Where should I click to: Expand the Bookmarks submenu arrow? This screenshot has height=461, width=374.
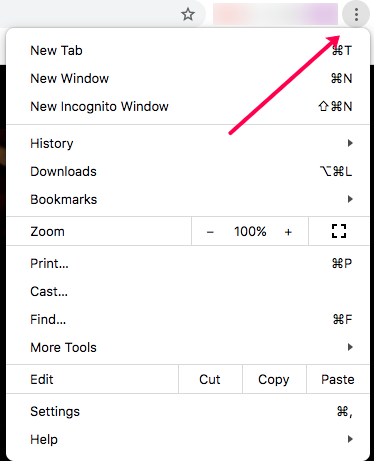coord(350,199)
